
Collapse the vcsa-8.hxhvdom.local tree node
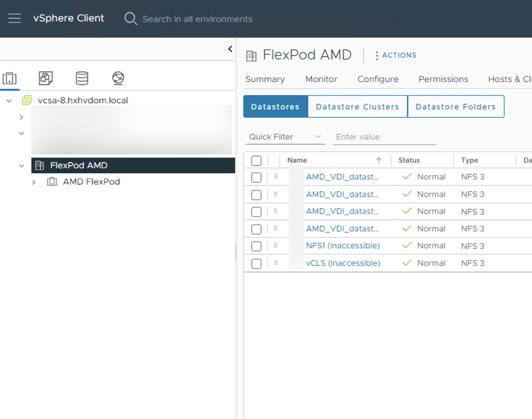[9, 101]
